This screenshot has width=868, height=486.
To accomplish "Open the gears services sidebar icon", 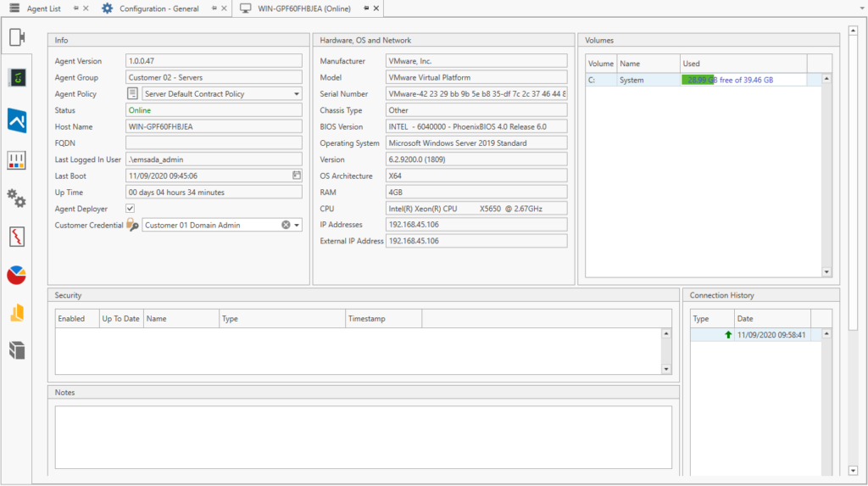I will 17,198.
